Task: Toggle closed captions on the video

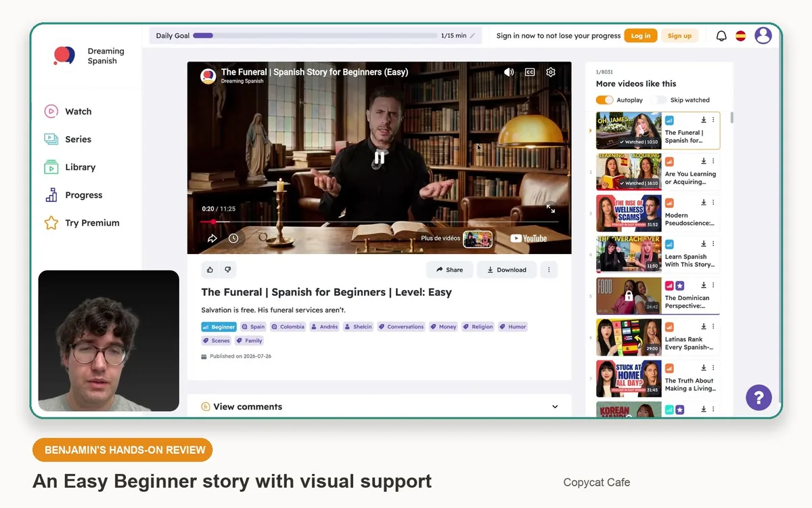Action: point(530,72)
